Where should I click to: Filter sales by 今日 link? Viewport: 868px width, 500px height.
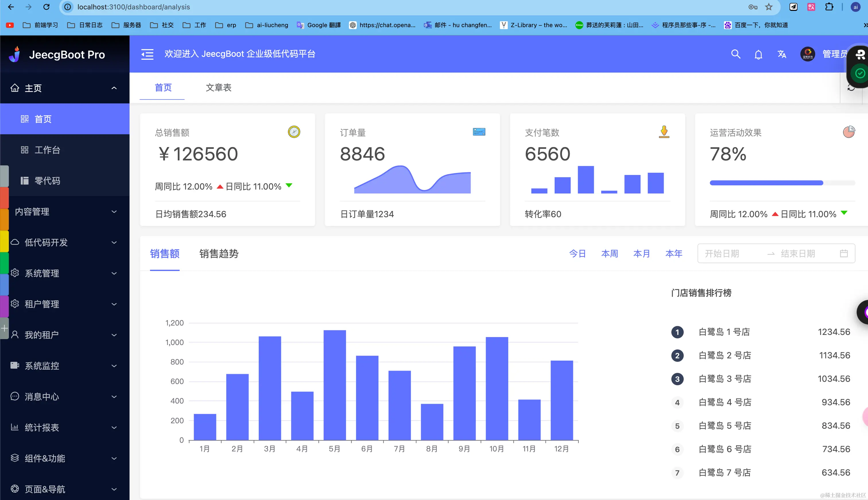578,253
